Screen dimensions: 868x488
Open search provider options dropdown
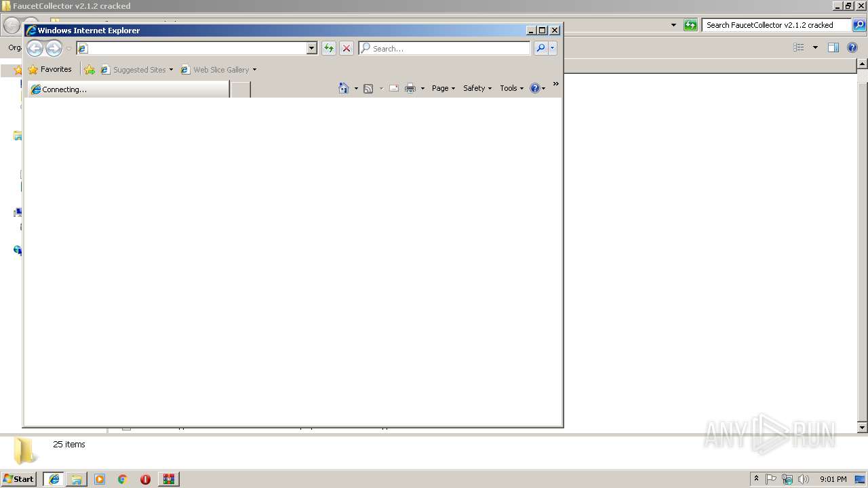553,48
